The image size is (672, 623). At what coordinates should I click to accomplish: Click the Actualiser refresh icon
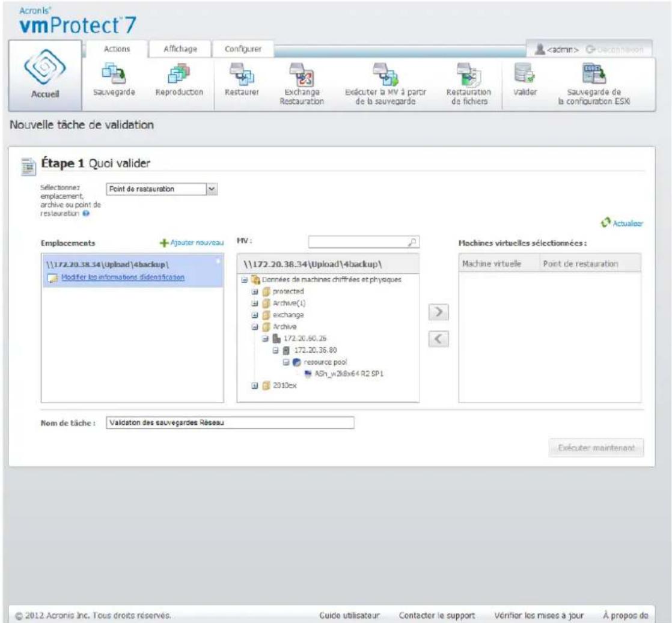pos(605,222)
